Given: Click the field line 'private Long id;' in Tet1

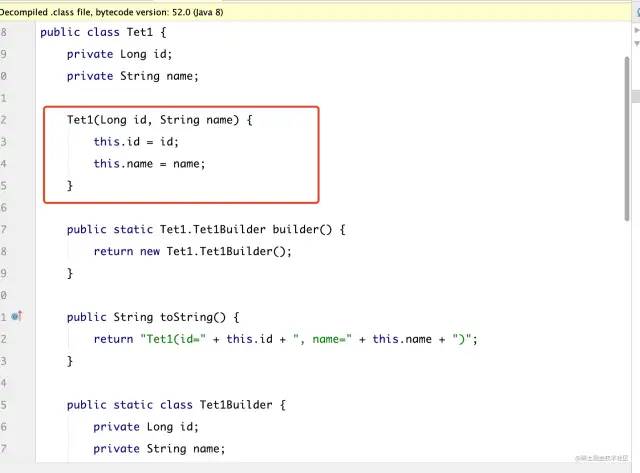Looking at the screenshot, I should [120, 54].
